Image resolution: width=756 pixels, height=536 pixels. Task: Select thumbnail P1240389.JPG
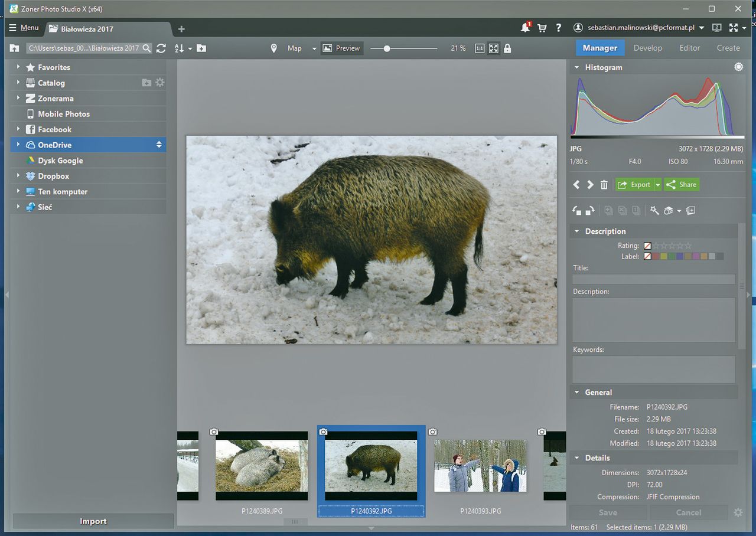(262, 466)
